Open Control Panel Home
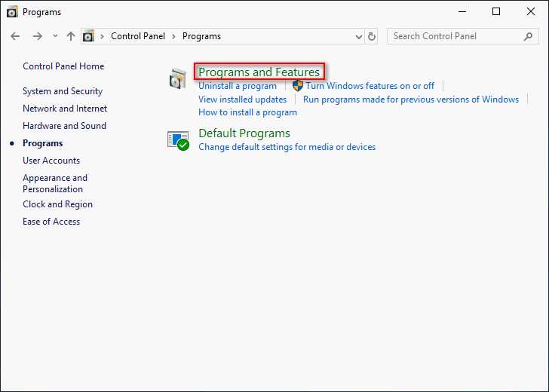 pos(63,66)
